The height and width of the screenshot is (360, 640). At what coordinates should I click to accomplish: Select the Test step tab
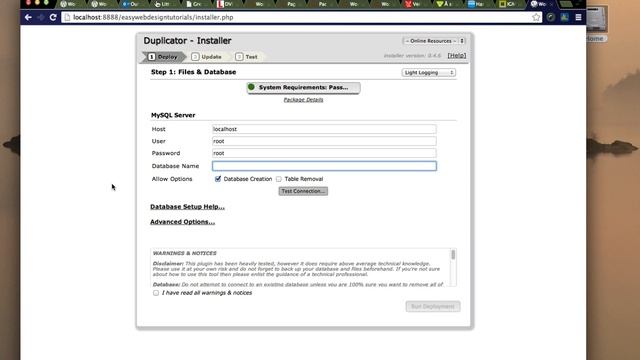(x=247, y=57)
